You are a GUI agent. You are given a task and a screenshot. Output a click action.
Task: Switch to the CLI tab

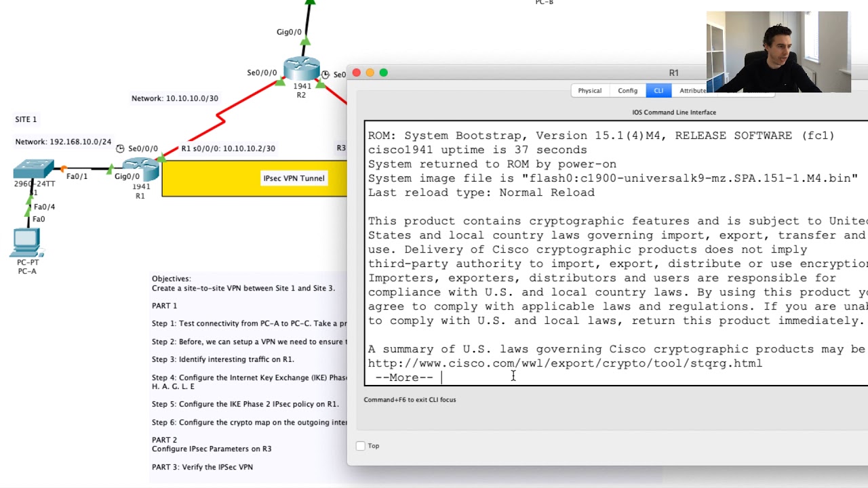pos(658,90)
